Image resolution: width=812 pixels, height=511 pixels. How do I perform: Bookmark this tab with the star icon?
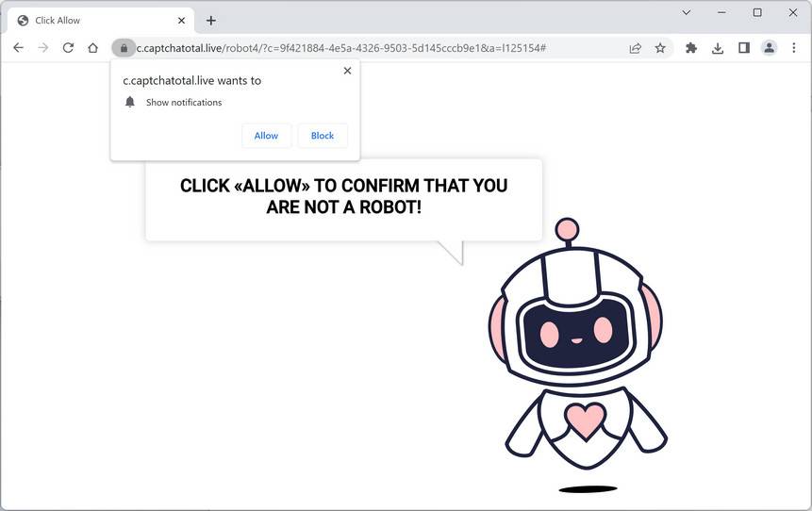coord(660,48)
